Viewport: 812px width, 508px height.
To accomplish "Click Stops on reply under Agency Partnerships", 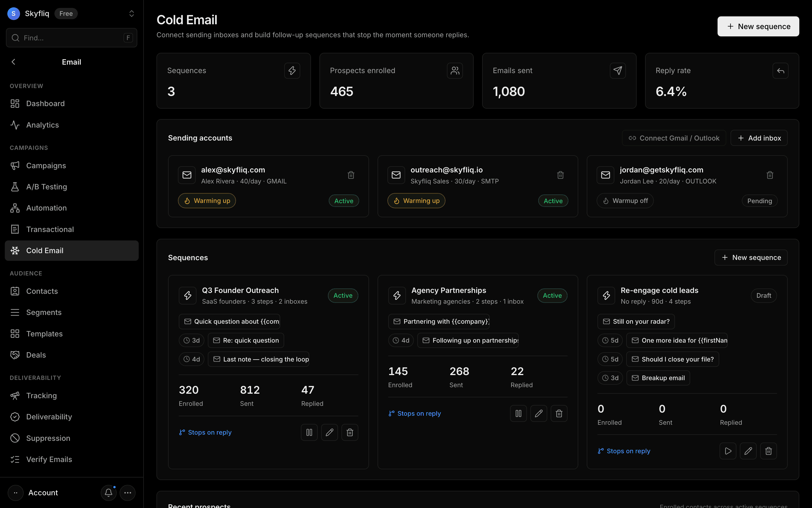I will pyautogui.click(x=414, y=413).
